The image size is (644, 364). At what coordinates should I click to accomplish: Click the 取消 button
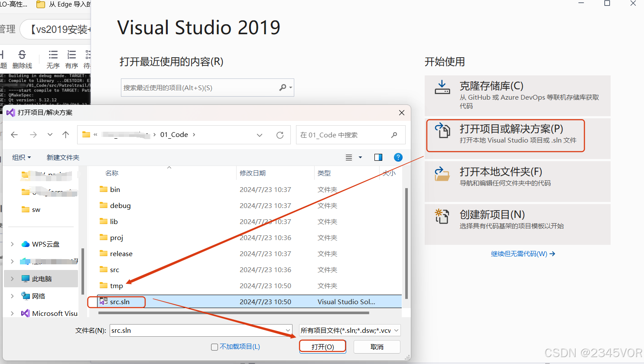377,347
